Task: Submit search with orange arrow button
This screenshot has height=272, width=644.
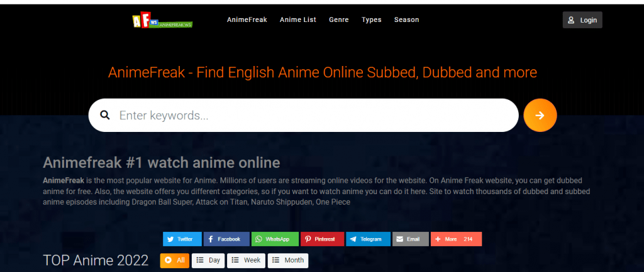Action: pos(540,116)
